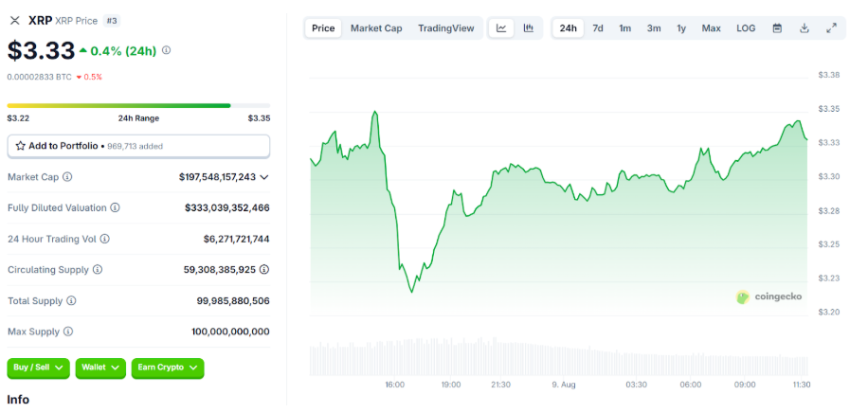Click the download chart data icon

coord(805,28)
